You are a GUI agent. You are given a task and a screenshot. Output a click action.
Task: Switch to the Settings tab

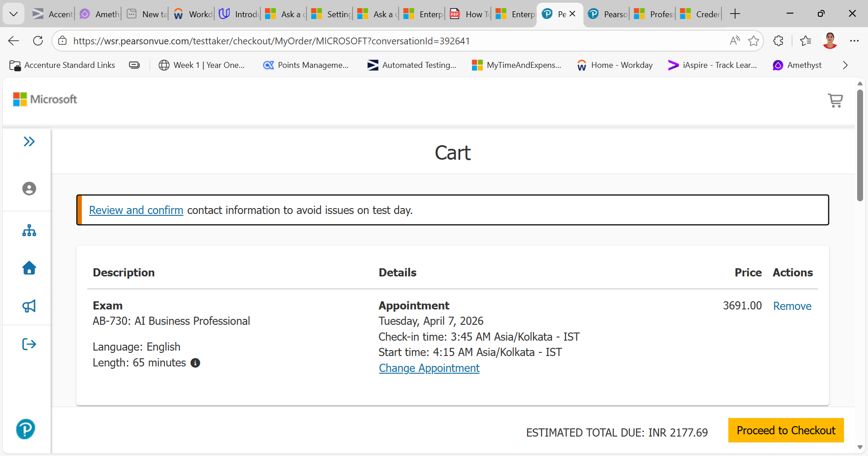[x=331, y=14]
